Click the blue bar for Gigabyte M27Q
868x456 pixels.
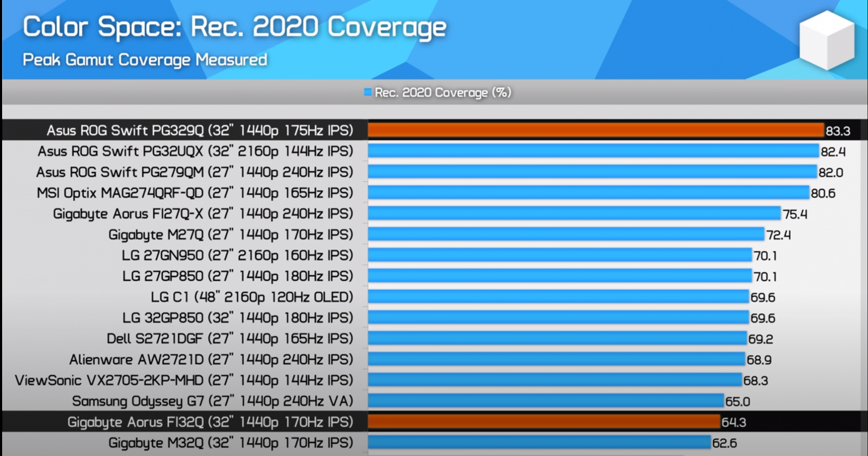click(x=566, y=234)
